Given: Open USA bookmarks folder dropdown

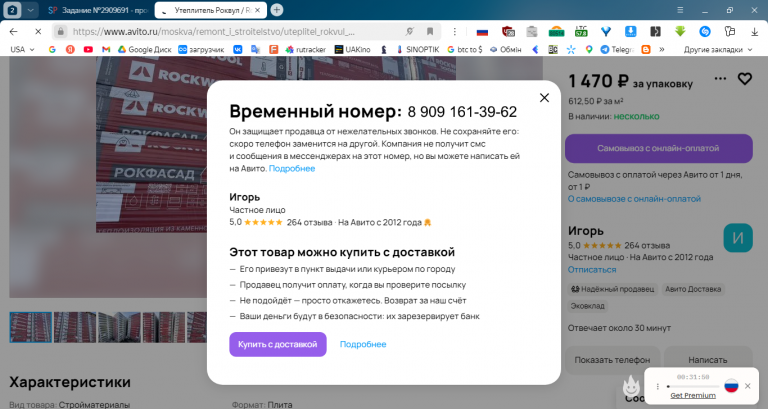Looking at the screenshot, I should 22,49.
